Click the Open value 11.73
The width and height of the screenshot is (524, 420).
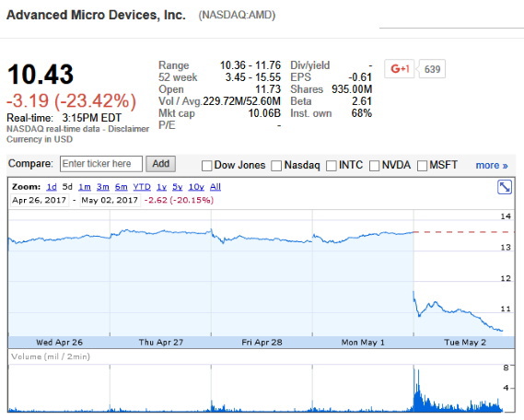(x=268, y=89)
